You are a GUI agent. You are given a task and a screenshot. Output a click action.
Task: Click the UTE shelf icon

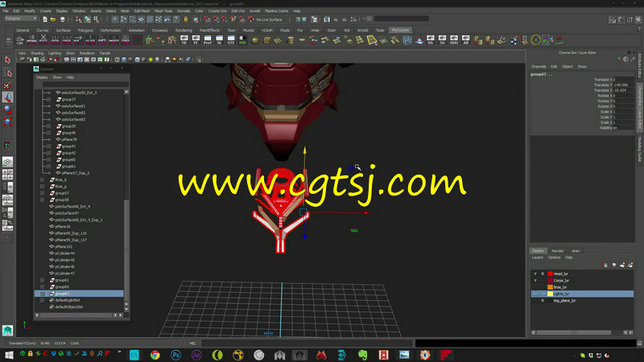click(231, 39)
